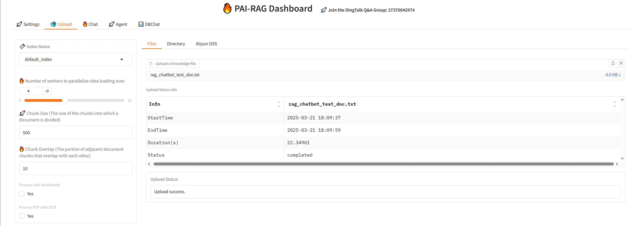Switch to the Directory tab

point(176,44)
